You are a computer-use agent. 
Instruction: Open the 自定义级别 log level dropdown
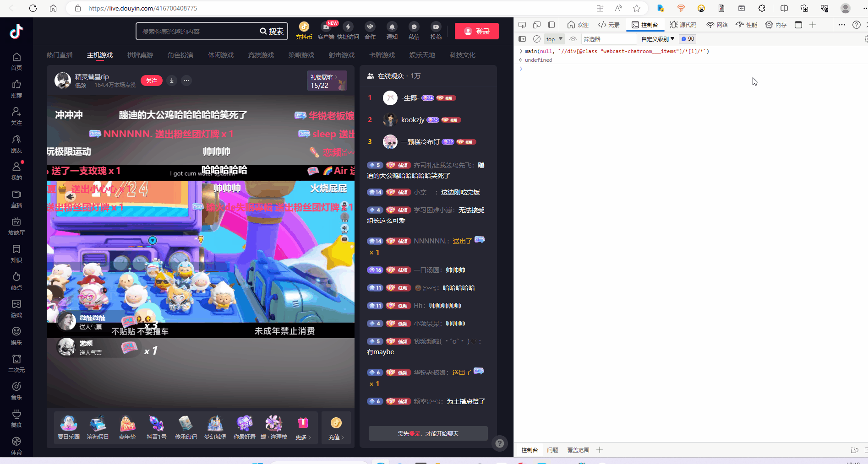coord(658,39)
